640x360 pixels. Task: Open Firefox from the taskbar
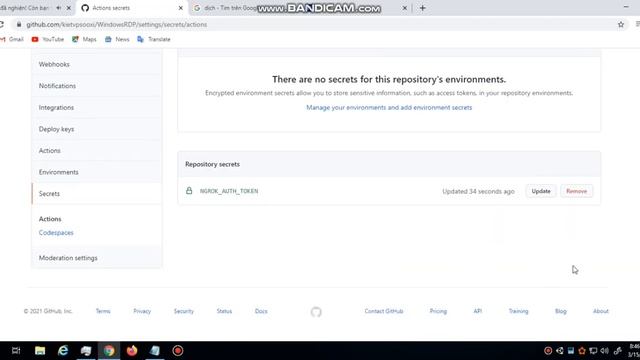pyautogui.click(x=132, y=351)
